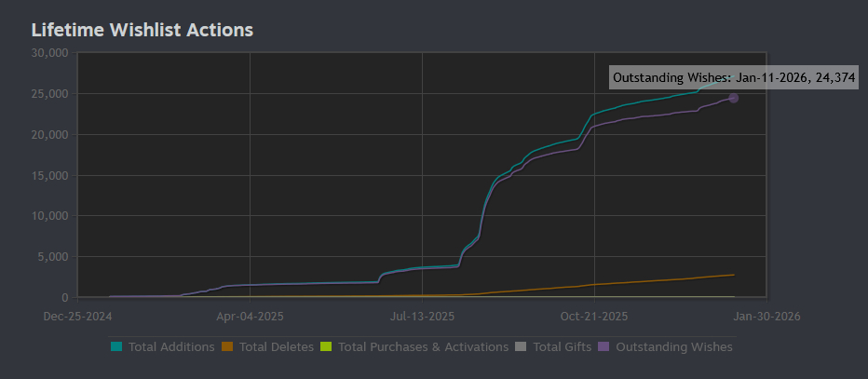Toggle the Total Additions series label
868x379 pixels.
[x=171, y=347]
